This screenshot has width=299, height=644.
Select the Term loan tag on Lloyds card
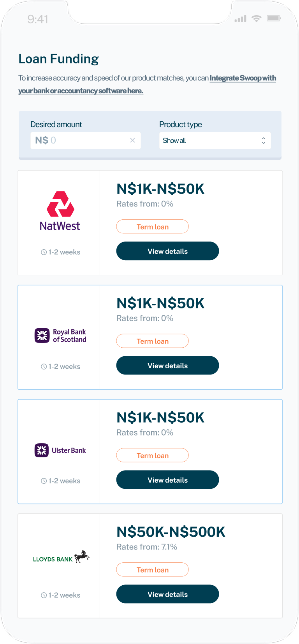[x=152, y=570]
